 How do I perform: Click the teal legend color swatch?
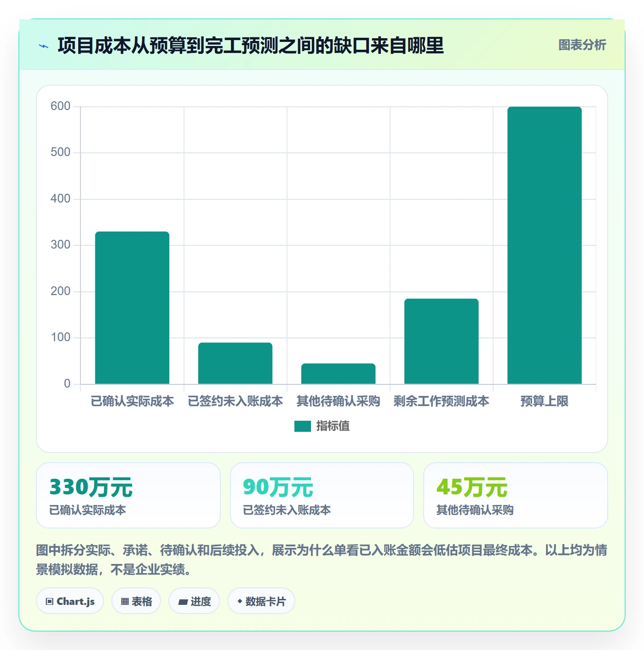pos(303,426)
